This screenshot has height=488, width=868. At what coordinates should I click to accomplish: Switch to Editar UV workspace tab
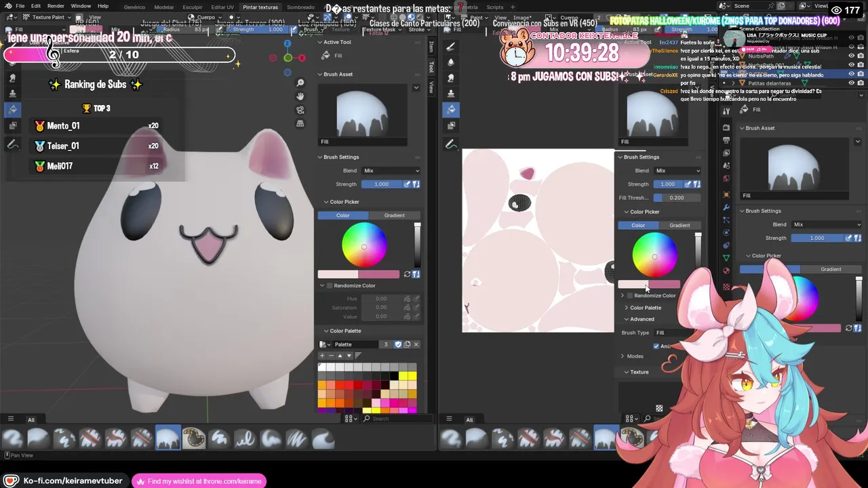click(222, 7)
